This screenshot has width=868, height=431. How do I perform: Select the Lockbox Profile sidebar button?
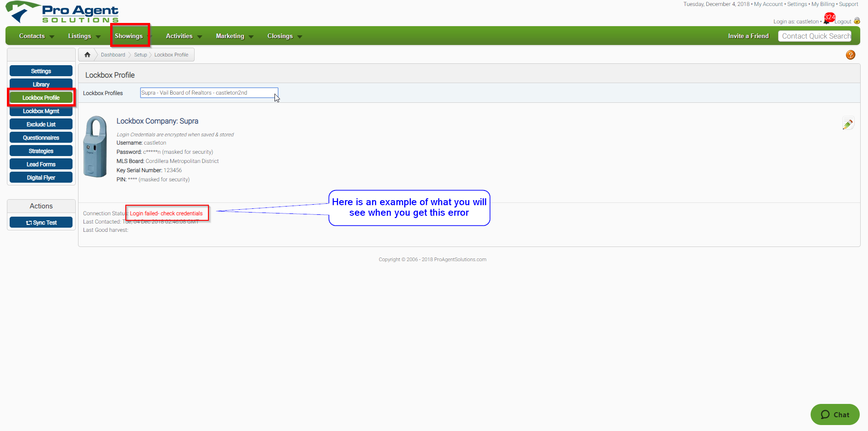41,98
